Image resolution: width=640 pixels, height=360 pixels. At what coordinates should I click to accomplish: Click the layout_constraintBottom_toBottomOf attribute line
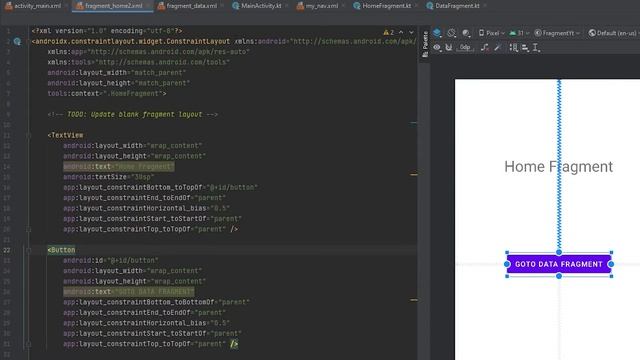(x=156, y=302)
